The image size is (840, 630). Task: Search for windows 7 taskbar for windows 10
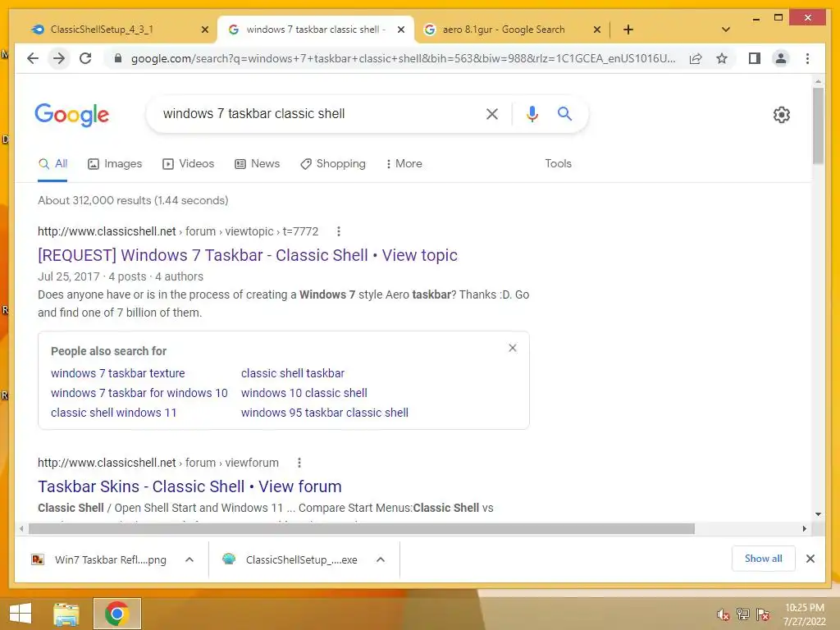click(x=139, y=393)
